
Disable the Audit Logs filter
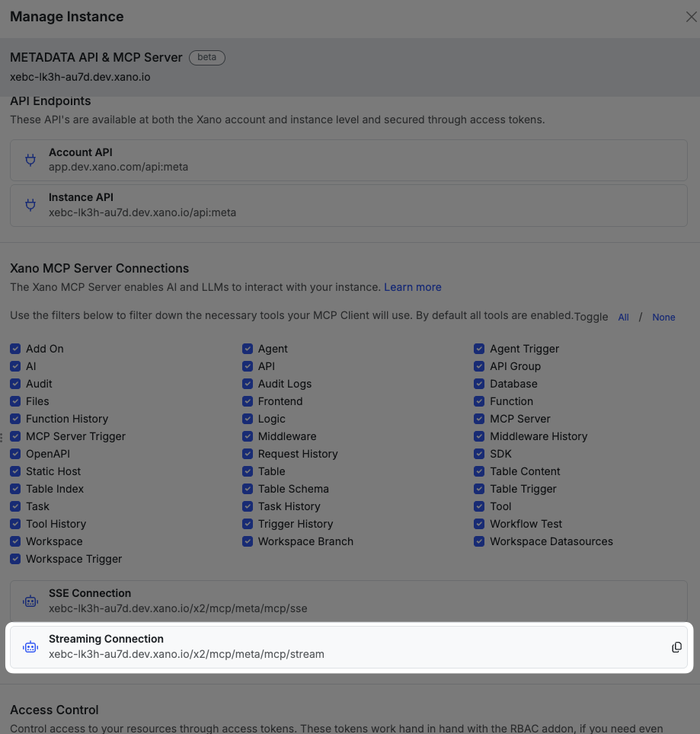(248, 384)
